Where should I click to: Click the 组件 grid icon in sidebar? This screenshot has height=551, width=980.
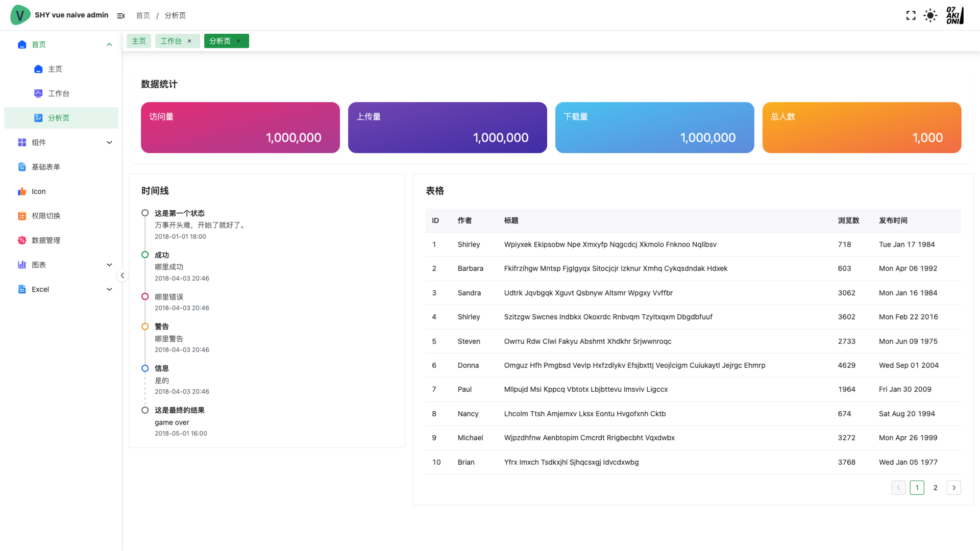click(x=22, y=142)
